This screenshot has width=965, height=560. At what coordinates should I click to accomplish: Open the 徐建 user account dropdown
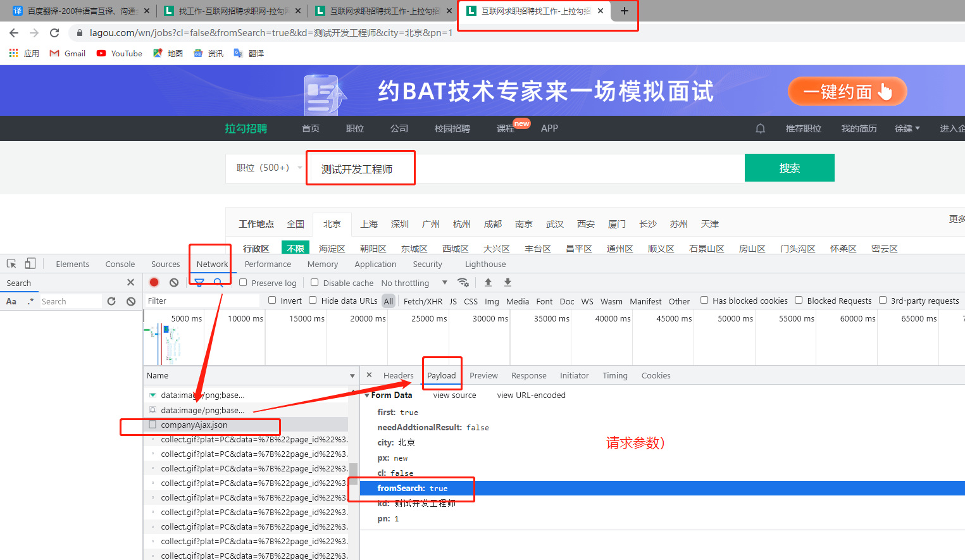pyautogui.click(x=907, y=128)
